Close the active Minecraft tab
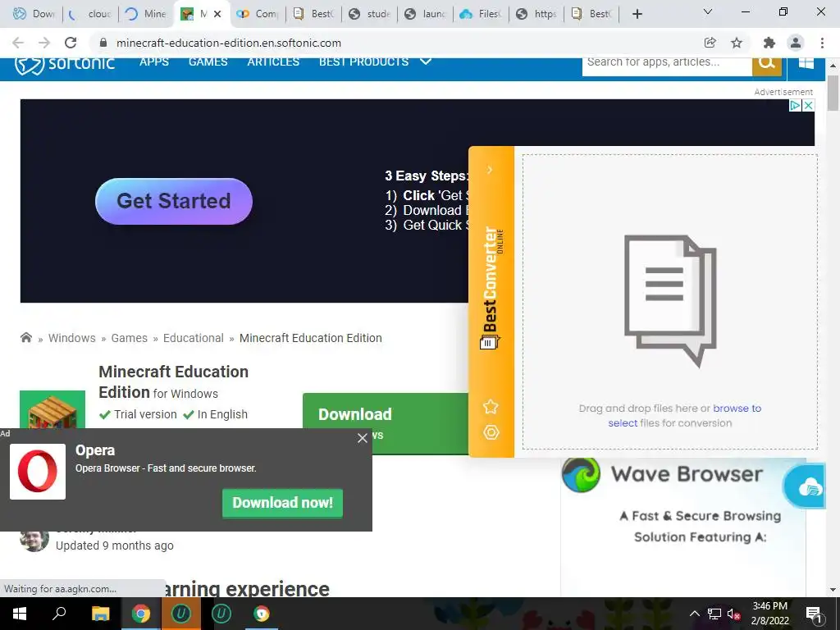Screen dimensions: 840x630 (217, 14)
